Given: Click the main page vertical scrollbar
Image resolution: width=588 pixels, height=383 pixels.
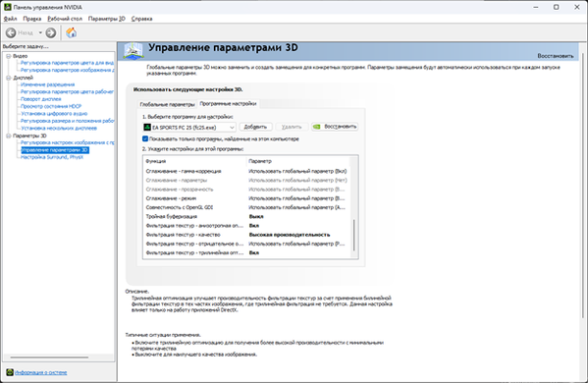Looking at the screenshot, I should (x=583, y=186).
